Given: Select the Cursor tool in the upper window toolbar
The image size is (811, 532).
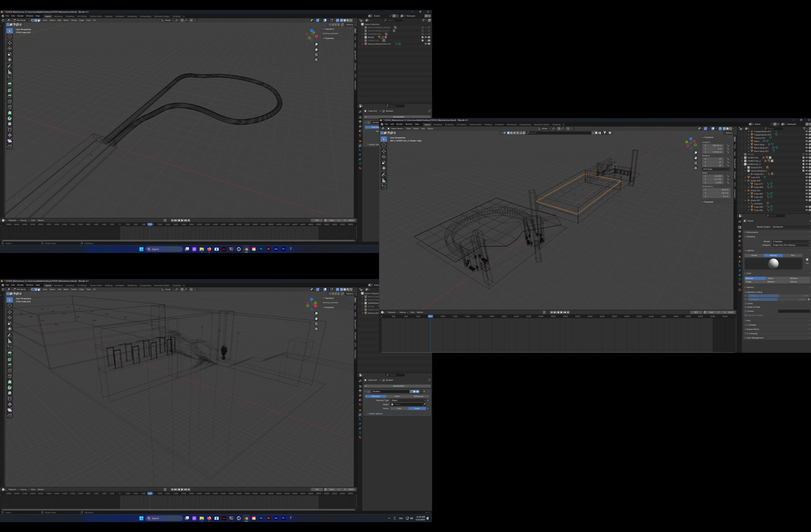Looking at the screenshot, I should click(x=10, y=36).
